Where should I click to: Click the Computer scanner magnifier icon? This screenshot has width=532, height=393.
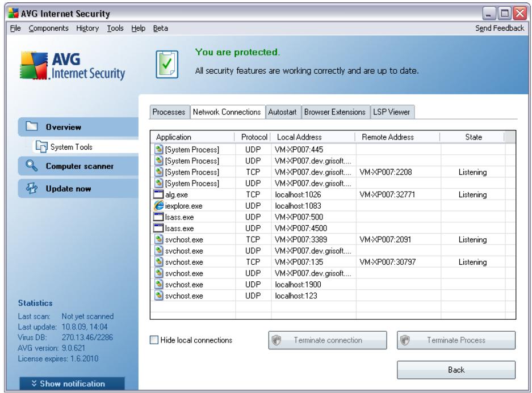click(x=32, y=166)
